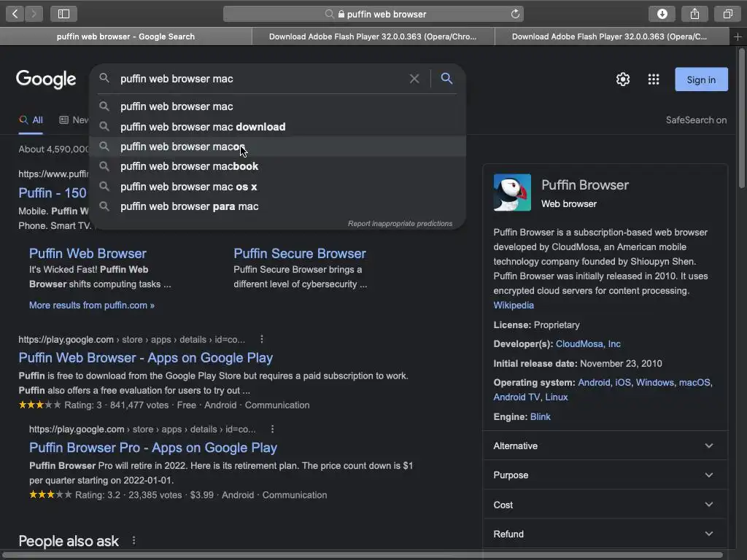This screenshot has height=560, width=747.
Task: Expand the Alternative section
Action: click(605, 446)
